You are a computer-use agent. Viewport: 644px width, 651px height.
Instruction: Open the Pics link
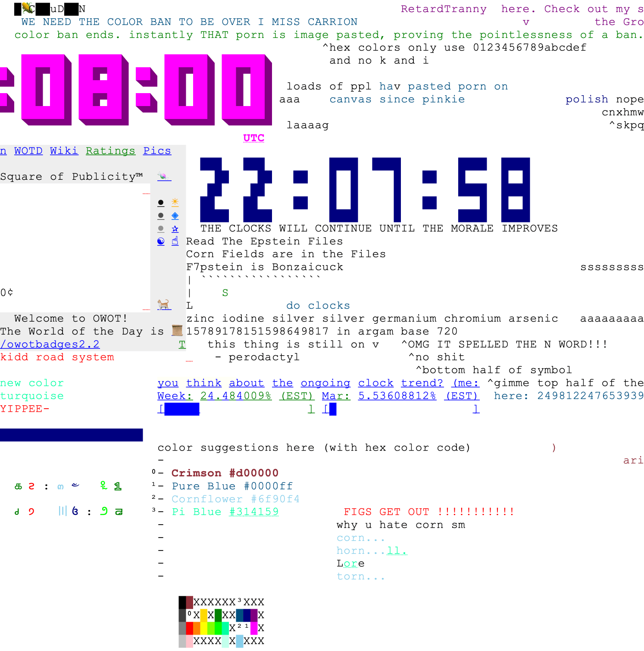(157, 151)
